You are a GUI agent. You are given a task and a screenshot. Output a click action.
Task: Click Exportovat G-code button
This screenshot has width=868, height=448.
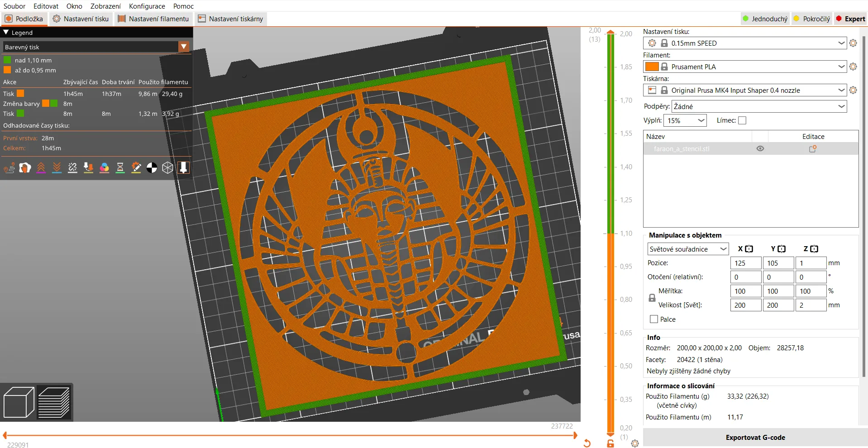tap(755, 438)
